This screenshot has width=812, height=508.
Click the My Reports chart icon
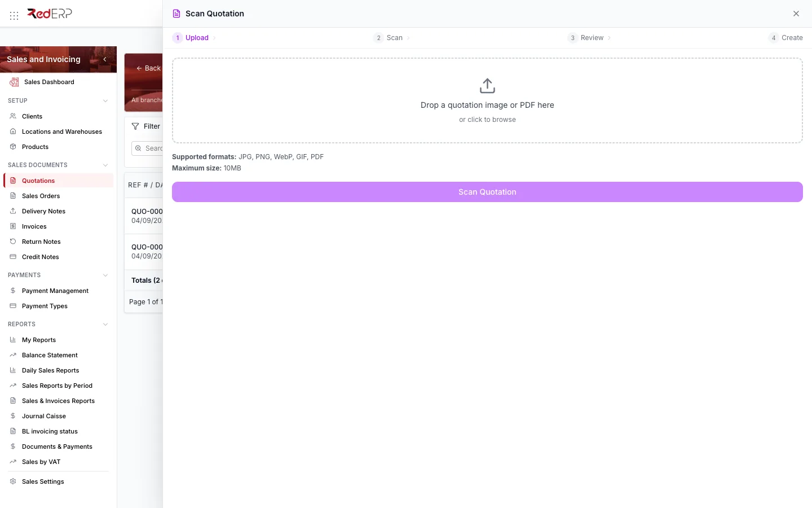(x=13, y=340)
